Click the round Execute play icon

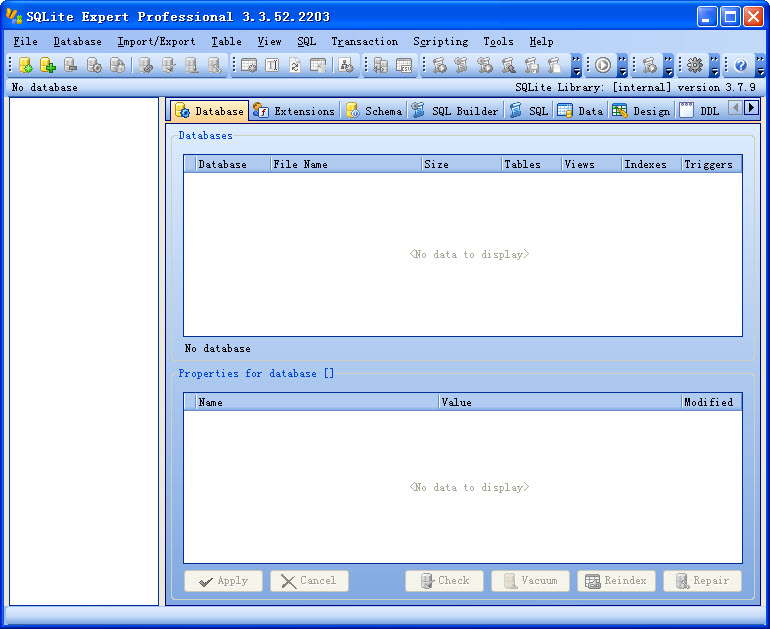pos(603,66)
